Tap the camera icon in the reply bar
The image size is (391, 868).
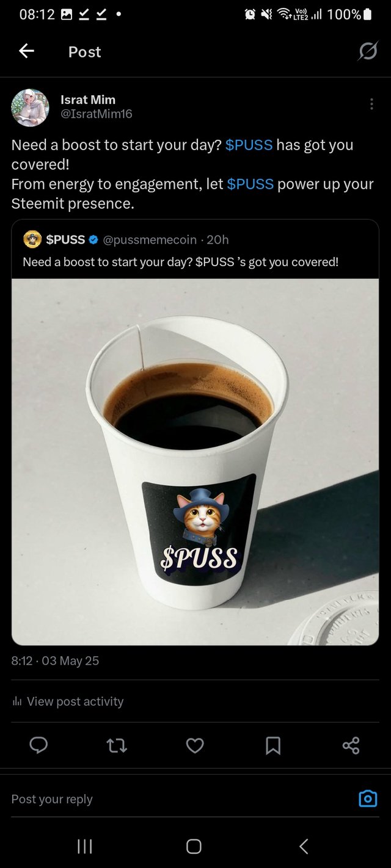[368, 798]
